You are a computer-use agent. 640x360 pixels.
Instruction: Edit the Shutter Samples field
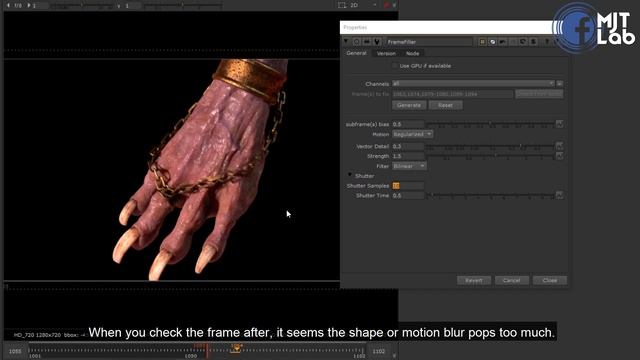click(408, 186)
